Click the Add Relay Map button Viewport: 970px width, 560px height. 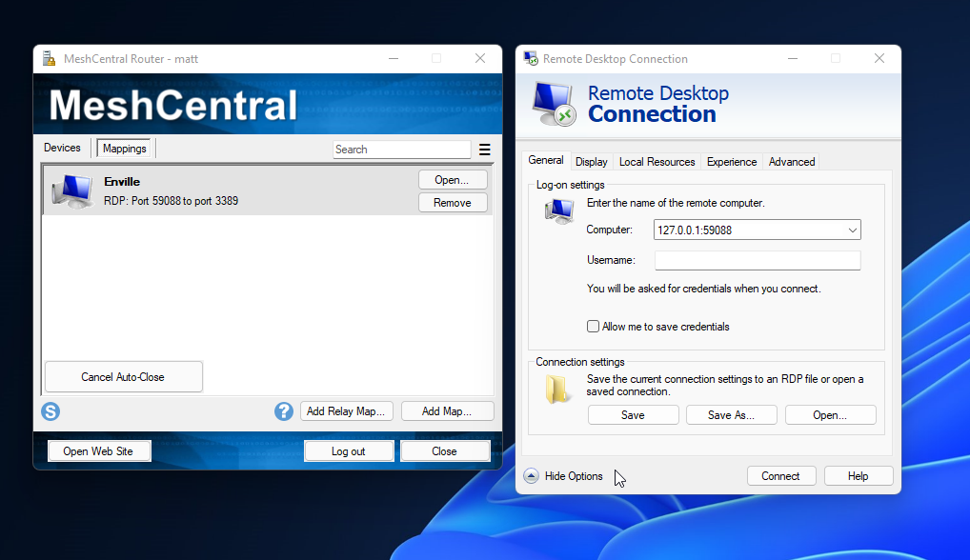(346, 410)
